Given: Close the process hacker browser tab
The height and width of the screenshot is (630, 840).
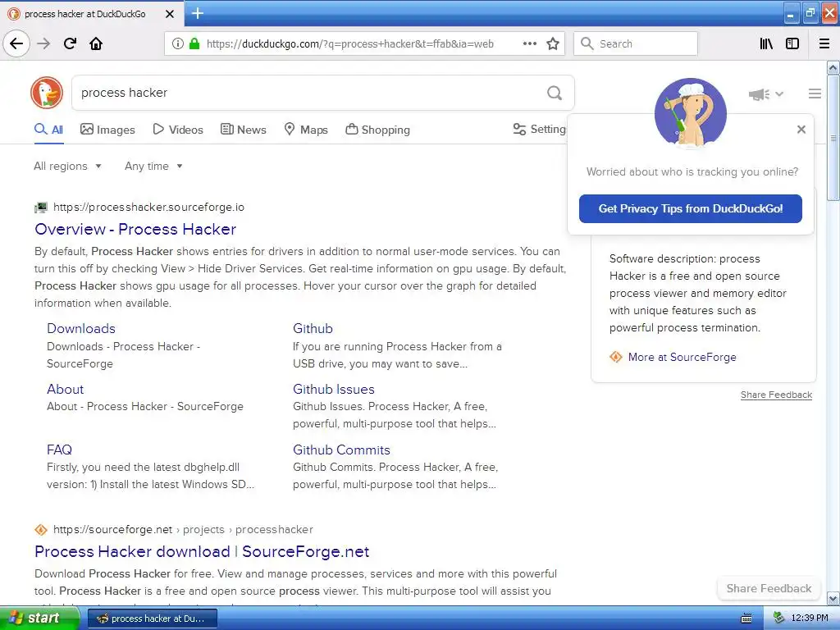Looking at the screenshot, I should 170,14.
